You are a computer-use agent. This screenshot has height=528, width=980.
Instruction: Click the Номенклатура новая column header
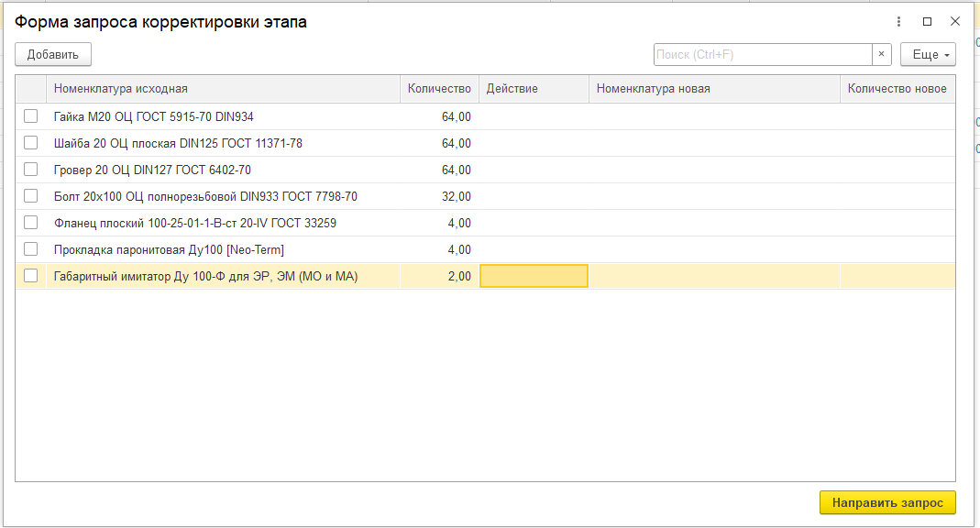tap(714, 89)
